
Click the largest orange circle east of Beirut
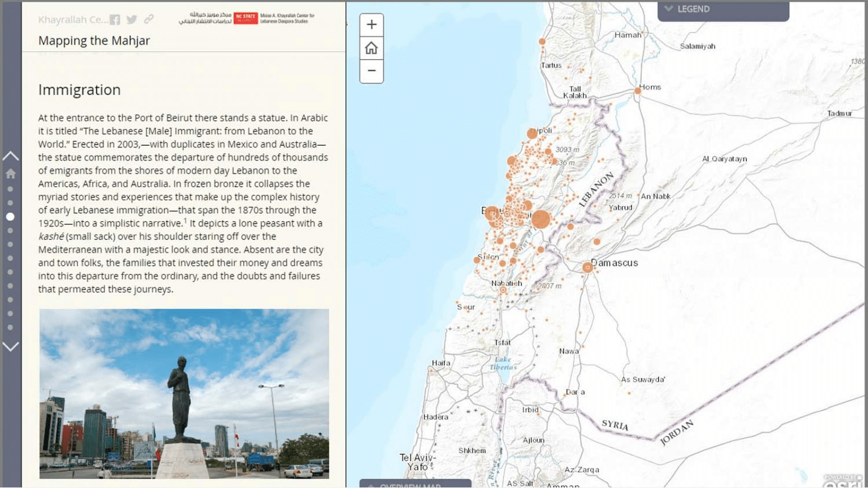pyautogui.click(x=541, y=220)
